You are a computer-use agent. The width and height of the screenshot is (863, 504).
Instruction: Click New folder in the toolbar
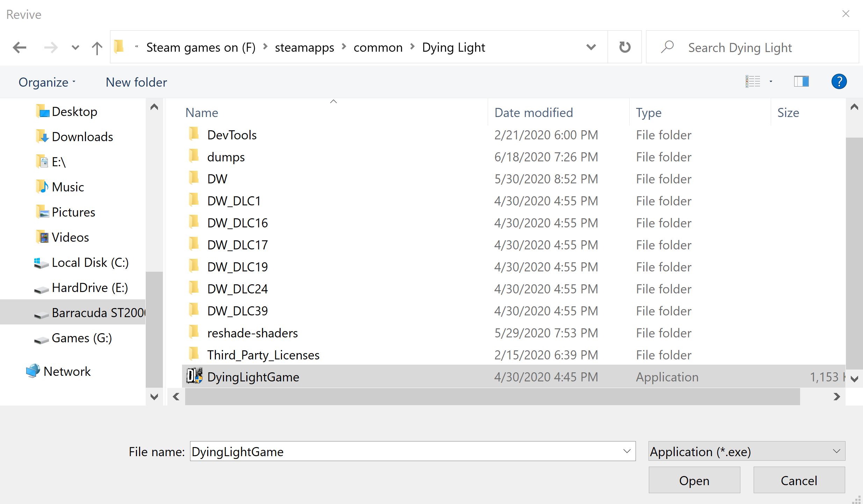(x=136, y=82)
